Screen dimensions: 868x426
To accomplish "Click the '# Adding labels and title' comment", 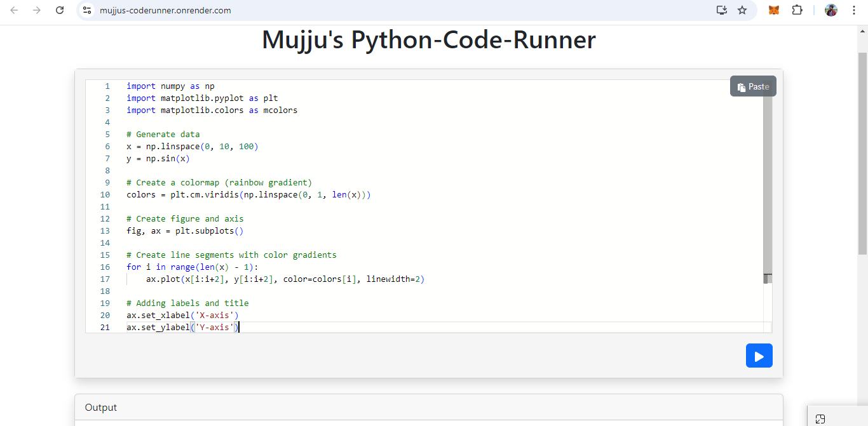I will click(187, 303).
